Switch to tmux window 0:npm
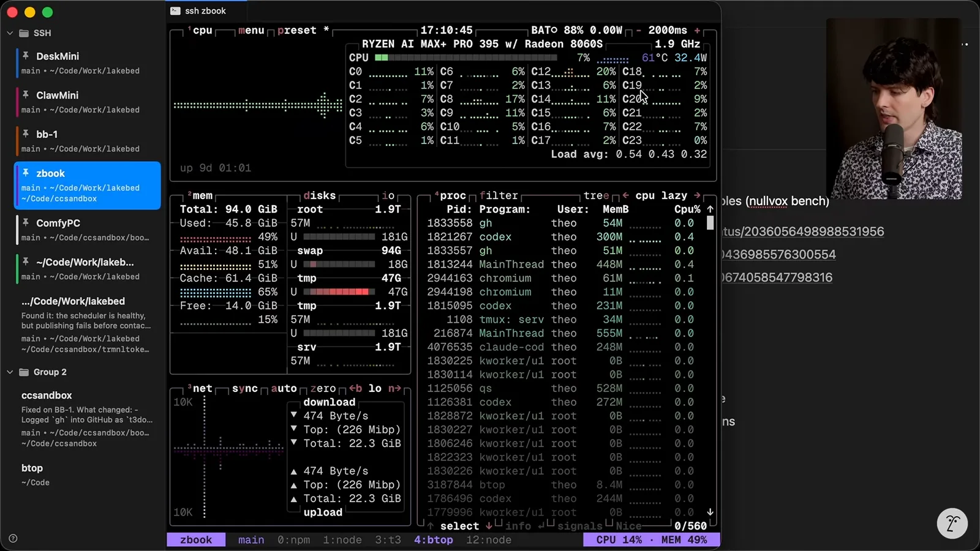This screenshot has width=980, height=551. tap(293, 540)
